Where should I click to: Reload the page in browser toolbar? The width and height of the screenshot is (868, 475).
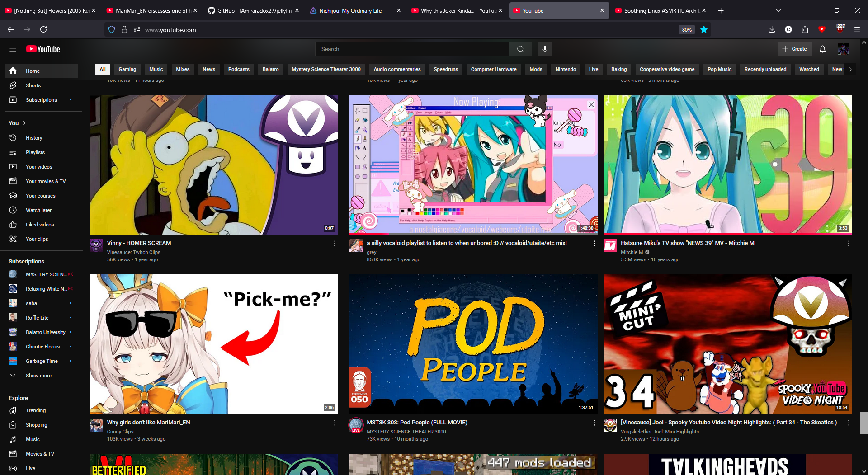point(43,29)
